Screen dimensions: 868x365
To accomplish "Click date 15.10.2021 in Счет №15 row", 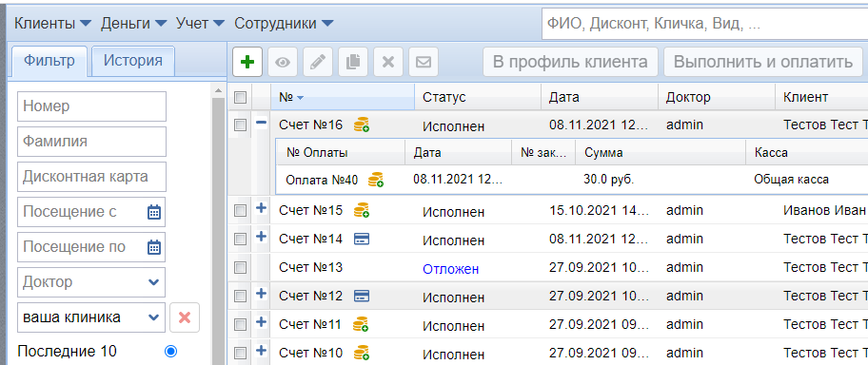I will tap(599, 210).
